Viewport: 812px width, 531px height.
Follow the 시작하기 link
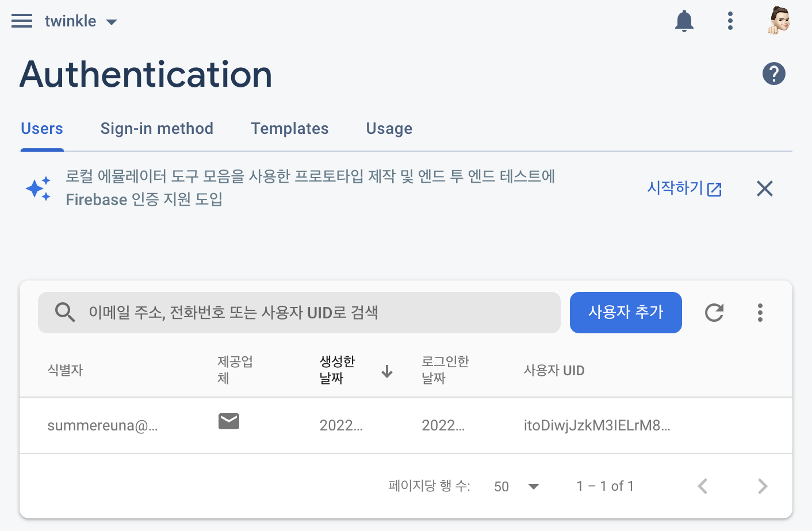tap(684, 188)
